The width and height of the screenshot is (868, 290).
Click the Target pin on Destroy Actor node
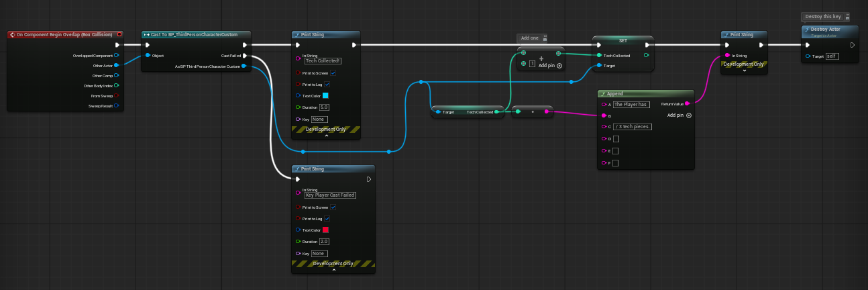coord(808,56)
